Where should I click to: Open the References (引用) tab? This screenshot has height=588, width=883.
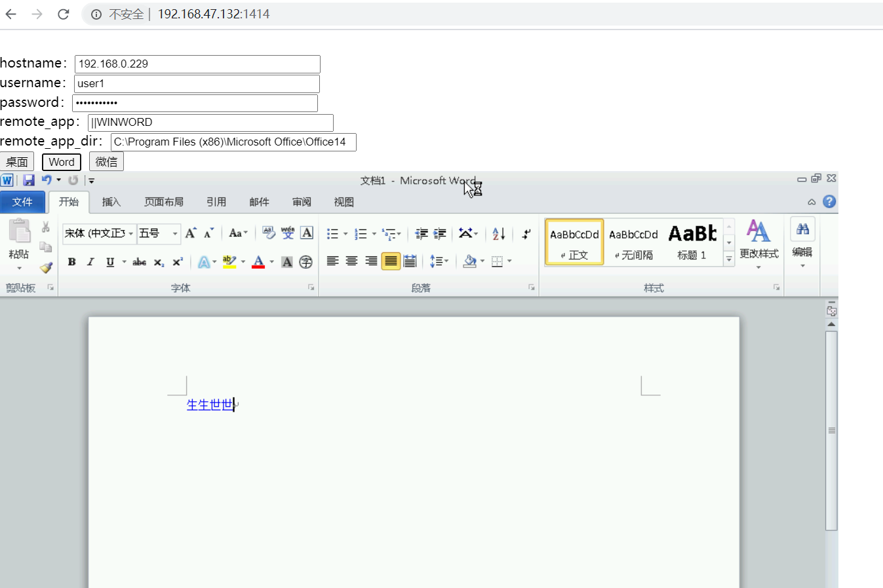[216, 202]
